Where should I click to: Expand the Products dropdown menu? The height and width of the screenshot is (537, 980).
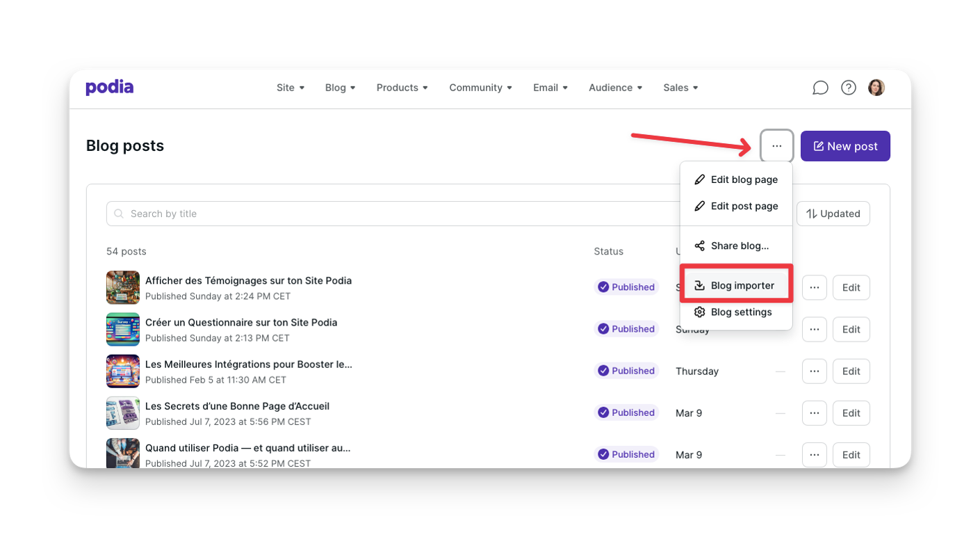click(402, 88)
